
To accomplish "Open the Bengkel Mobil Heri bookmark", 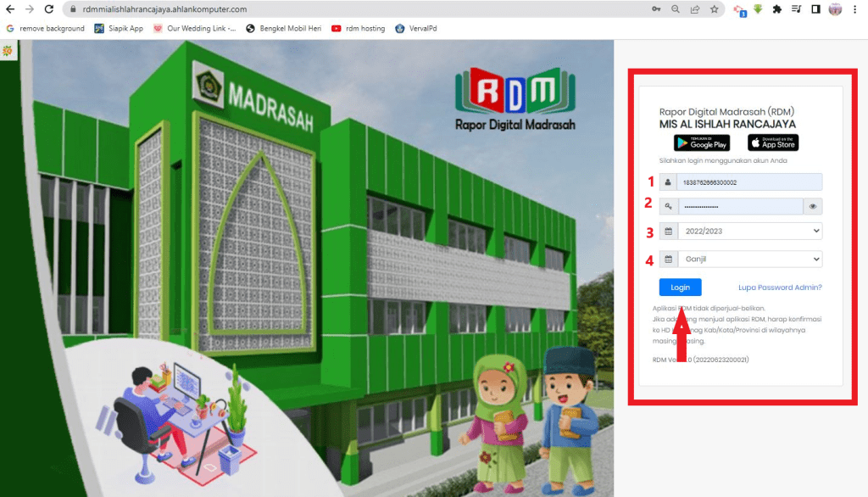I will click(x=283, y=28).
